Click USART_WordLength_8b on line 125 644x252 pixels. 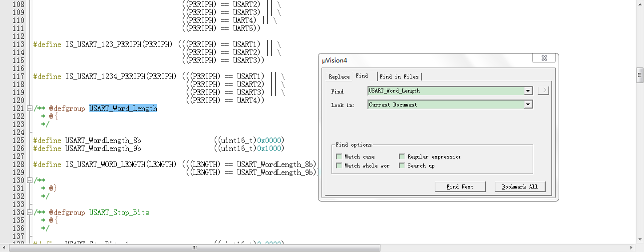click(103, 140)
